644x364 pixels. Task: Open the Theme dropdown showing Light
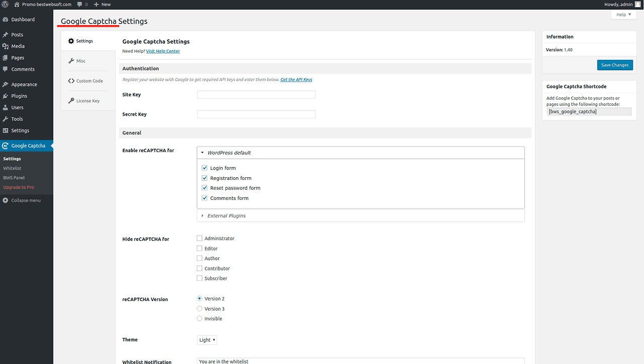[207, 340]
